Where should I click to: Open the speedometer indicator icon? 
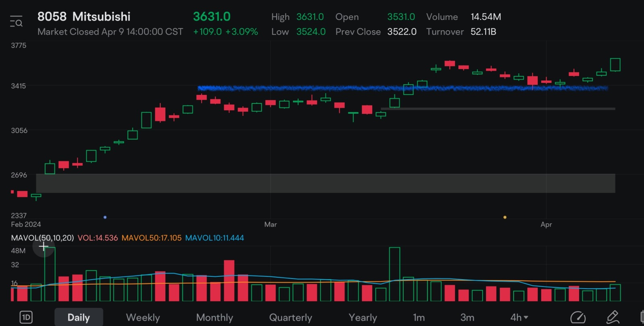click(578, 318)
